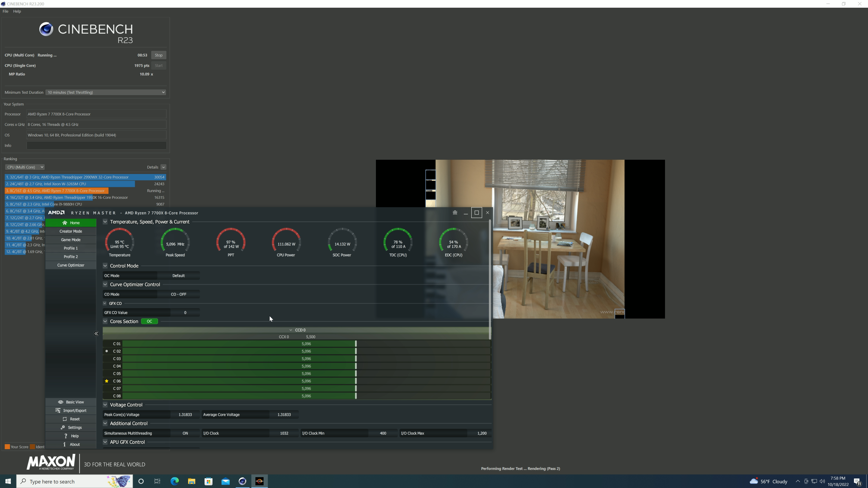Click the C 08 core speed bar

306,396
